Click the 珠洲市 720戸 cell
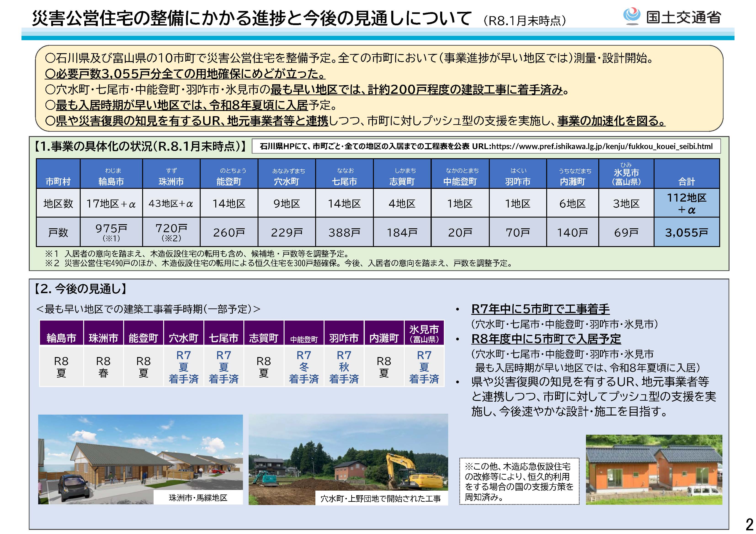Viewport: 756px width, 534px height. [x=171, y=232]
